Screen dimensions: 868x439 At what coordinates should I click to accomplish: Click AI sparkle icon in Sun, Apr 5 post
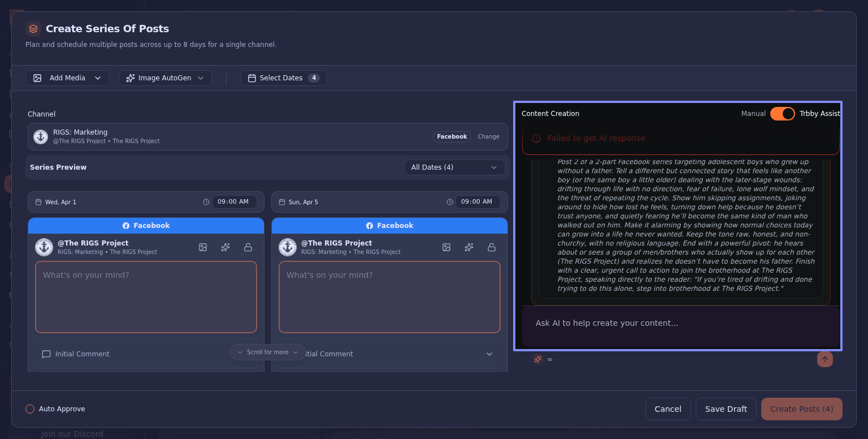click(x=469, y=247)
